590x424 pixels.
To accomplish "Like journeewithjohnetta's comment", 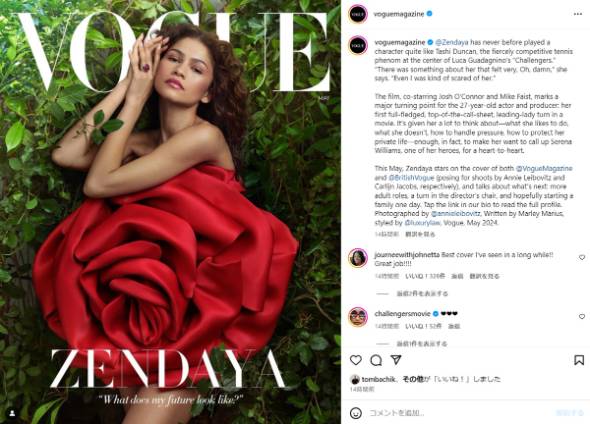I will (x=582, y=257).
